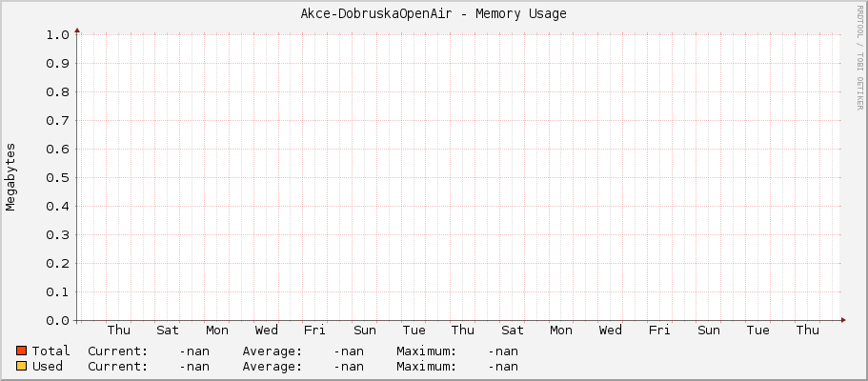This screenshot has width=868, height=381.
Task: Click the first Wed x-axis label
Action: 266,331
